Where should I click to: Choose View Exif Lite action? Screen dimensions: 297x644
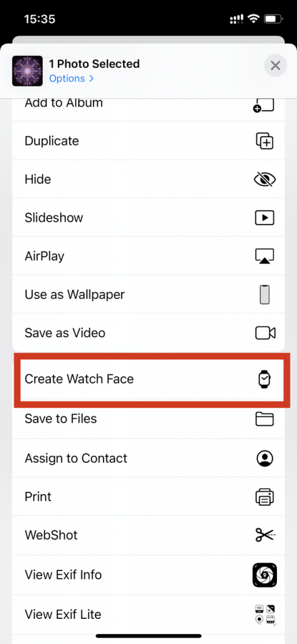click(x=148, y=614)
